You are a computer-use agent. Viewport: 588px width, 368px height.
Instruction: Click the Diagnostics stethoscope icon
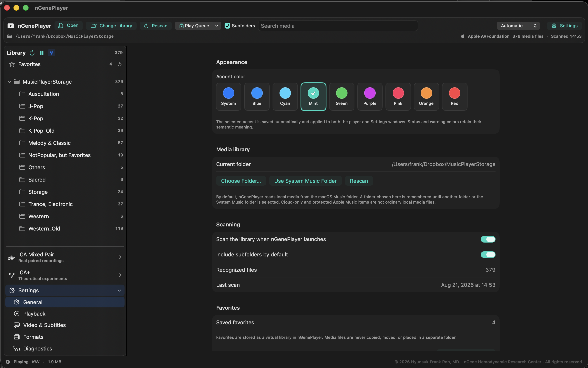pyautogui.click(x=17, y=349)
